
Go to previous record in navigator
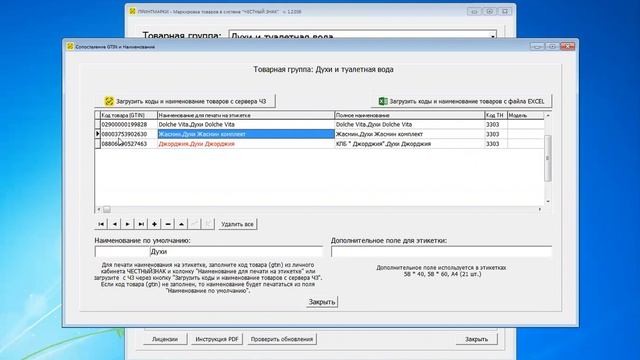tap(115, 224)
